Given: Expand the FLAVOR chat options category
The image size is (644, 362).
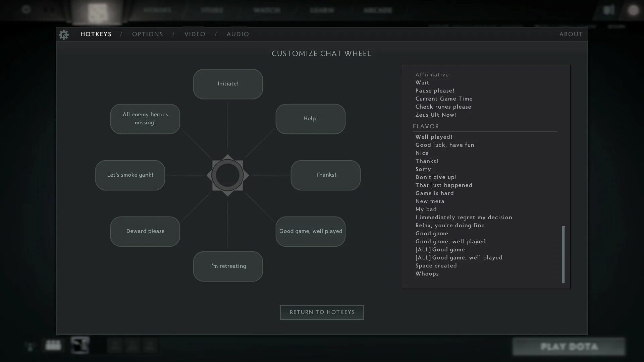Looking at the screenshot, I should (426, 126).
